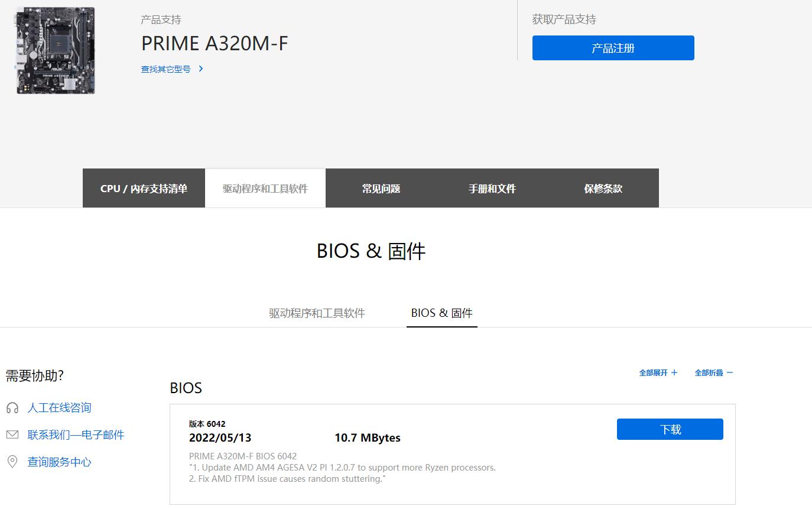Click the minus icon next to 全部折叠
812x509 pixels.
coord(730,372)
